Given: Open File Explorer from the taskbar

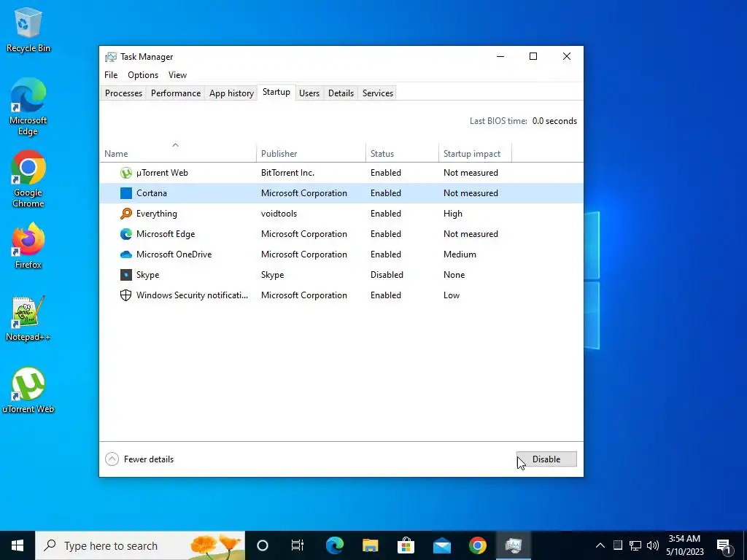Looking at the screenshot, I should click(x=370, y=545).
